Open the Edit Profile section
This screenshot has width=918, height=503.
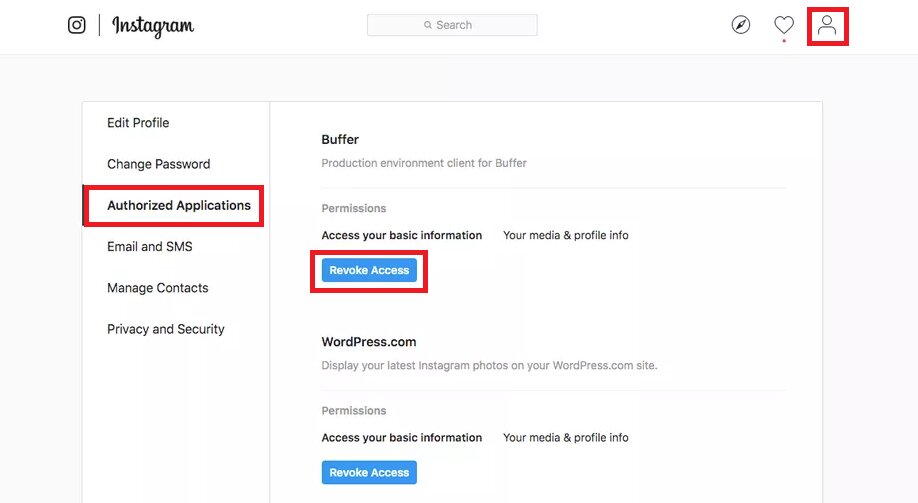[138, 123]
